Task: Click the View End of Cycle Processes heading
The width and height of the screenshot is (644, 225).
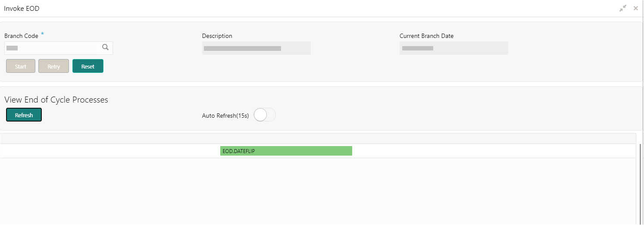Action: 56,100
